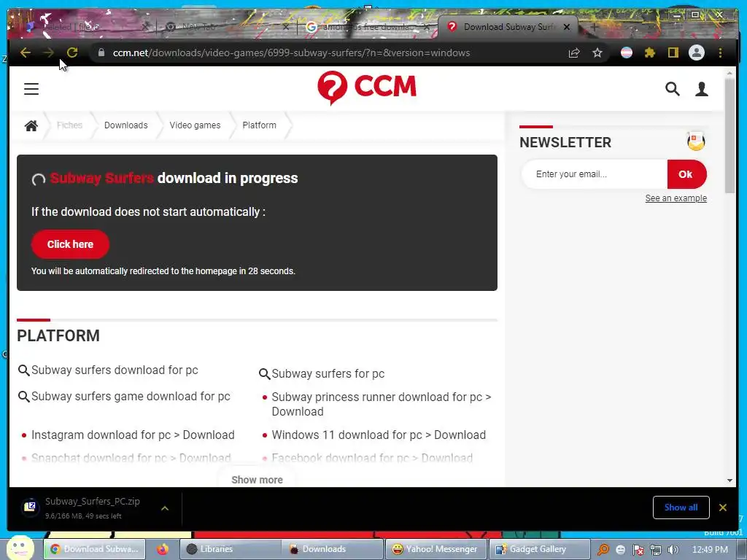Open the Fiches breadcrumb
The image size is (747, 560).
(69, 125)
